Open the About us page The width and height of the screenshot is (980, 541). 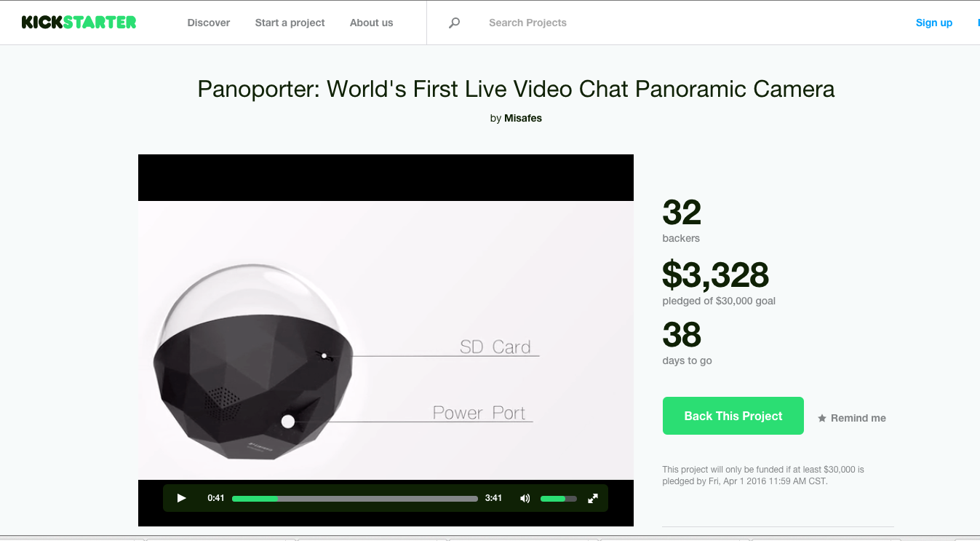(371, 23)
